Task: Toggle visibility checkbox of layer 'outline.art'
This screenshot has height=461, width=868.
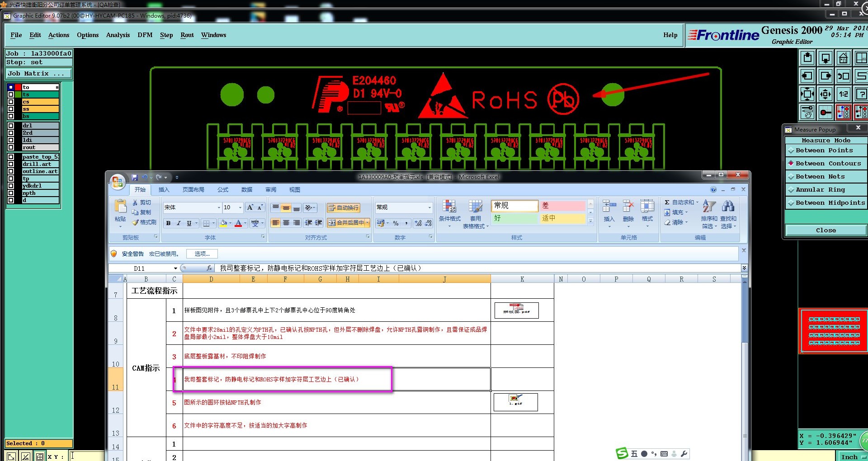Action: [11, 171]
